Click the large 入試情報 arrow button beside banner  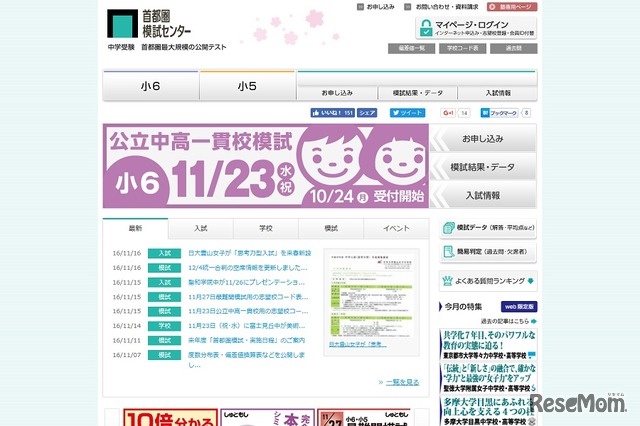[483, 195]
